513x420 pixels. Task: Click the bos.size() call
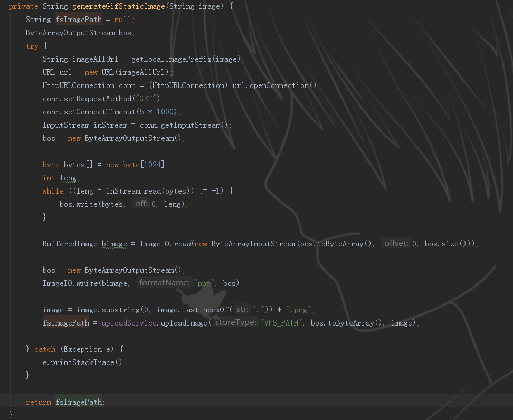tap(445, 244)
